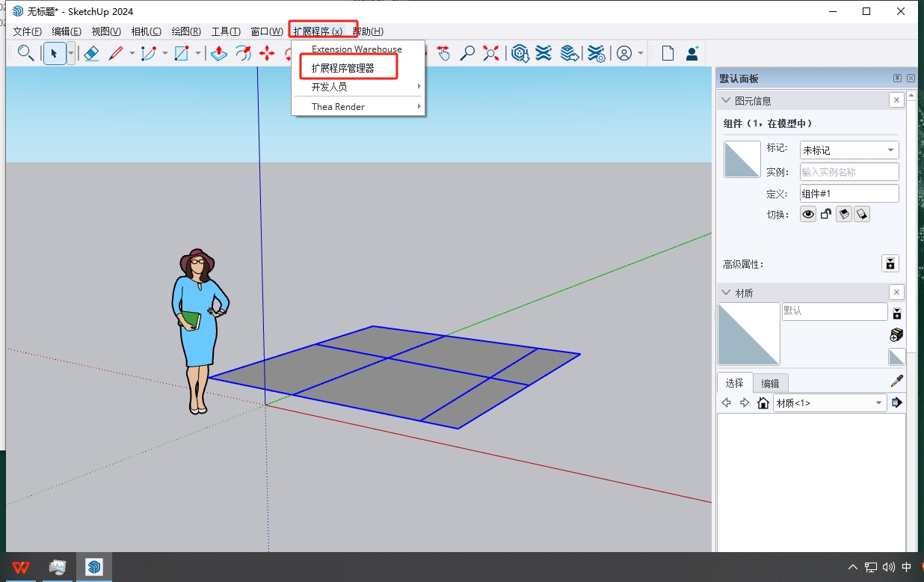Click the 定义 field showing 组件#1
Viewport: 924px width, 582px height.
(849, 194)
